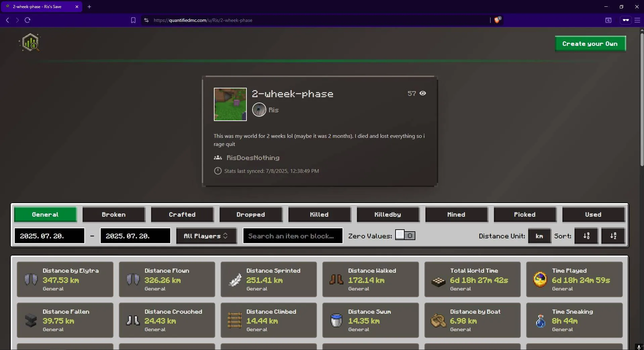Go back to previous page

pyautogui.click(x=7, y=20)
